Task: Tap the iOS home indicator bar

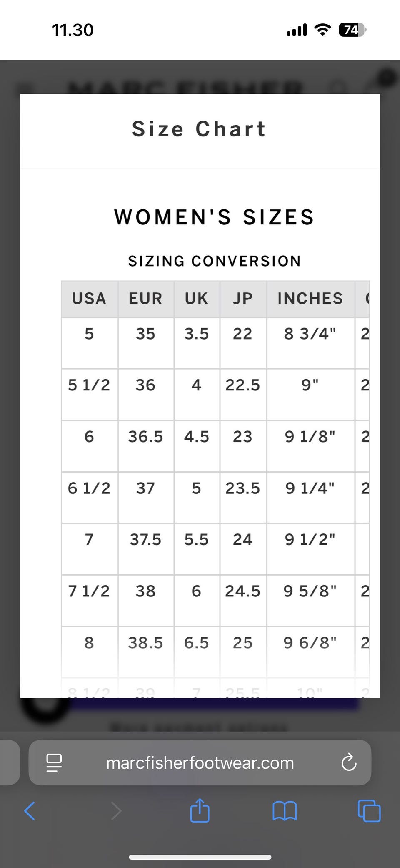Action: coord(200,857)
